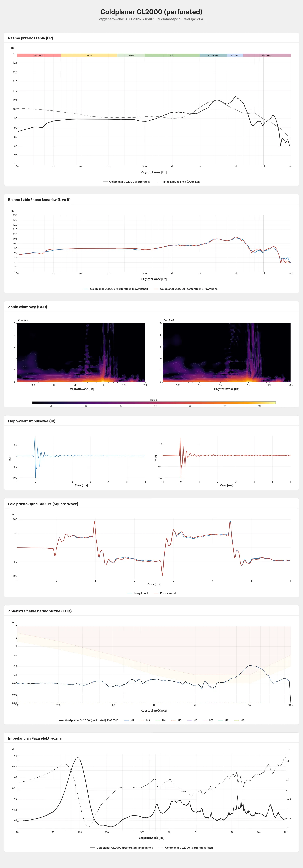The height and width of the screenshot is (868, 303).
Task: Click the dB SPL color scale bar
Action: [154, 403]
